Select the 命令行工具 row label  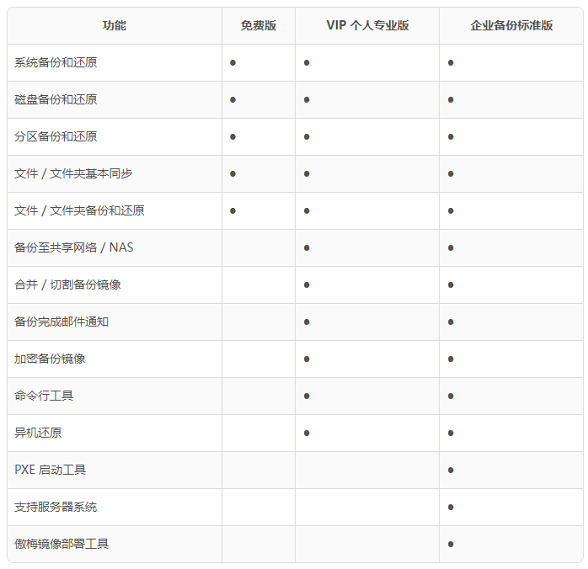[x=44, y=396]
